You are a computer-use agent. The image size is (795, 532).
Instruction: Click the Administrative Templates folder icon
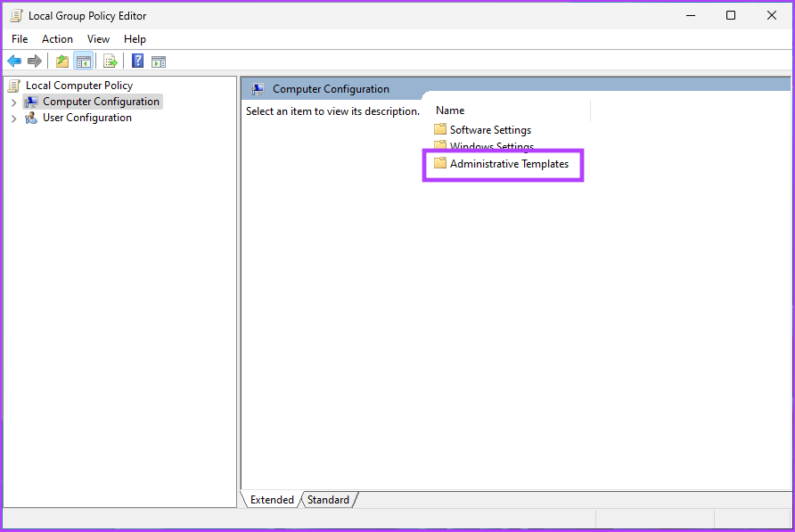(x=440, y=163)
